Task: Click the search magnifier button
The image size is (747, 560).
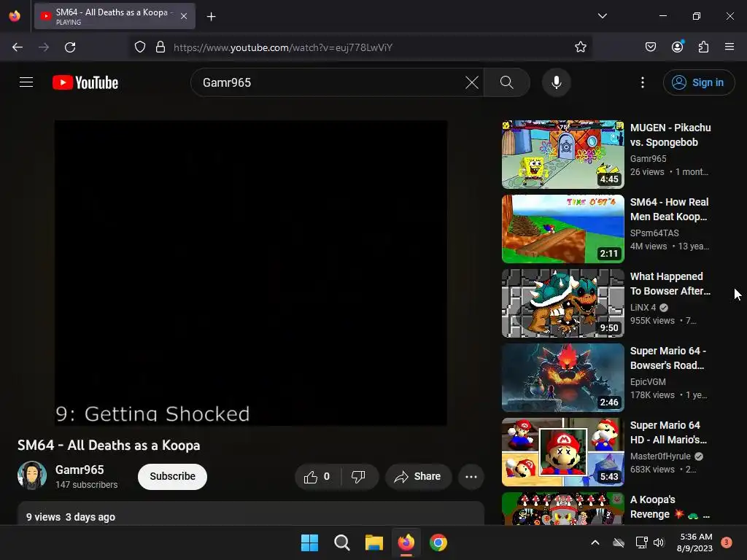Action: [507, 82]
